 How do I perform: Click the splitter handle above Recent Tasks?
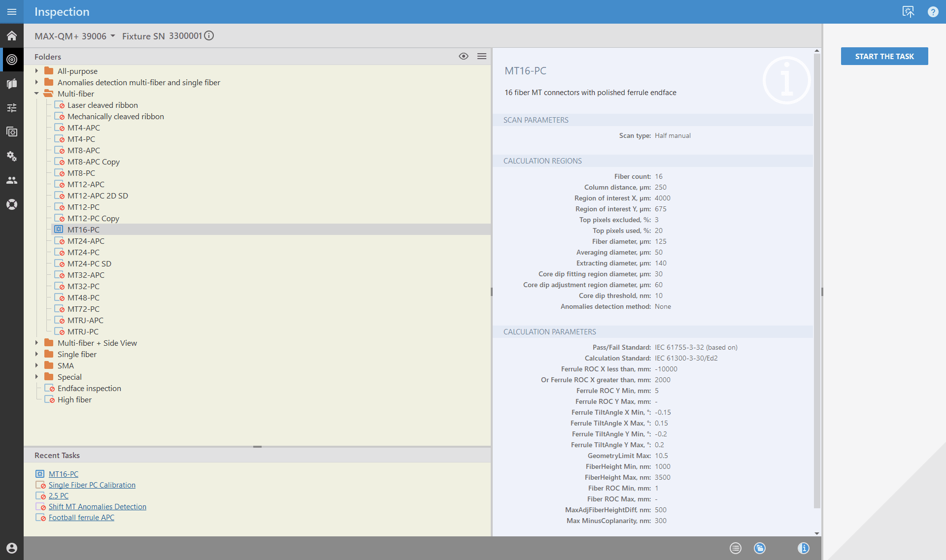(257, 447)
